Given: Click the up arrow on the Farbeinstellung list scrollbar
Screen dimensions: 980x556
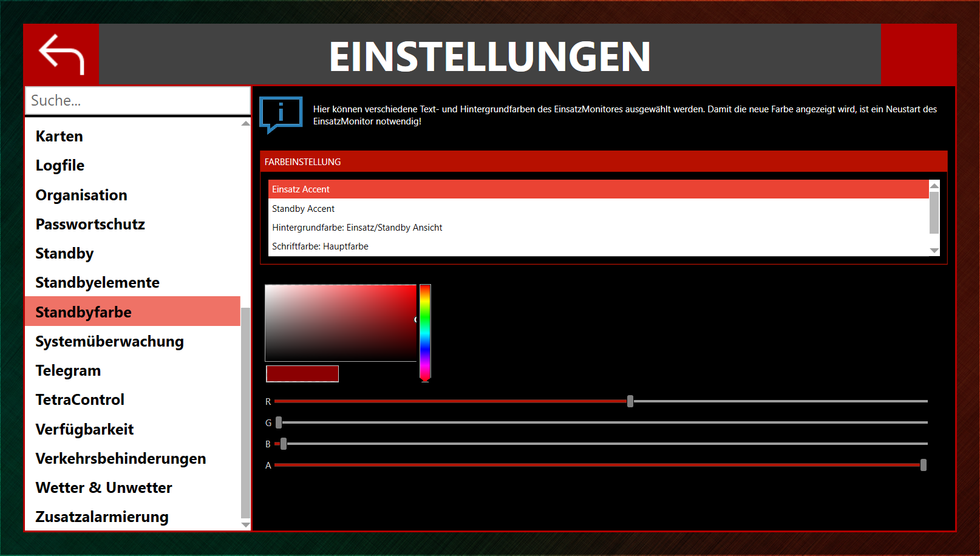Looking at the screenshot, I should click(934, 185).
